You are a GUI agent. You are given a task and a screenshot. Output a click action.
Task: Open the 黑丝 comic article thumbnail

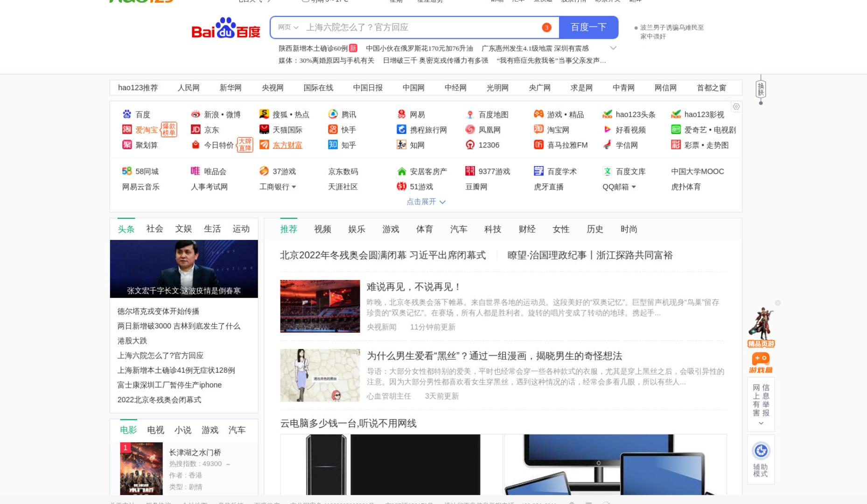pos(320,375)
